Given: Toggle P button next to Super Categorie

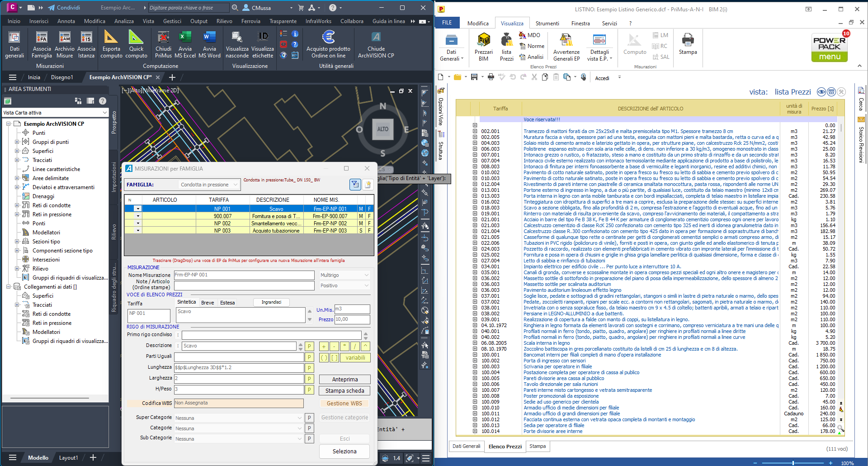Looking at the screenshot, I should click(x=309, y=418).
